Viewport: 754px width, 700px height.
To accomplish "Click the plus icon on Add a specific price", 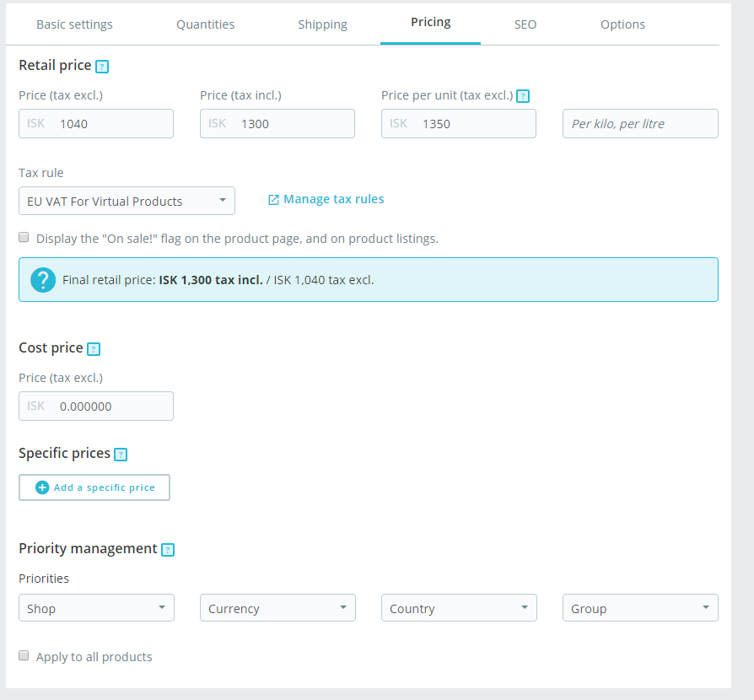I will click(42, 487).
